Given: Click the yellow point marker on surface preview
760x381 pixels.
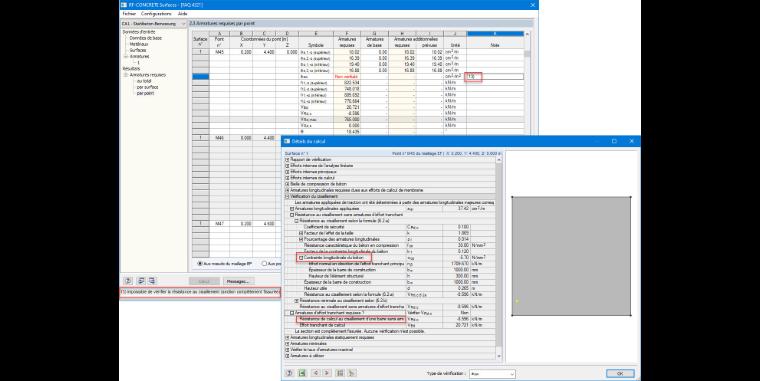Looking at the screenshot, I should 517,301.
